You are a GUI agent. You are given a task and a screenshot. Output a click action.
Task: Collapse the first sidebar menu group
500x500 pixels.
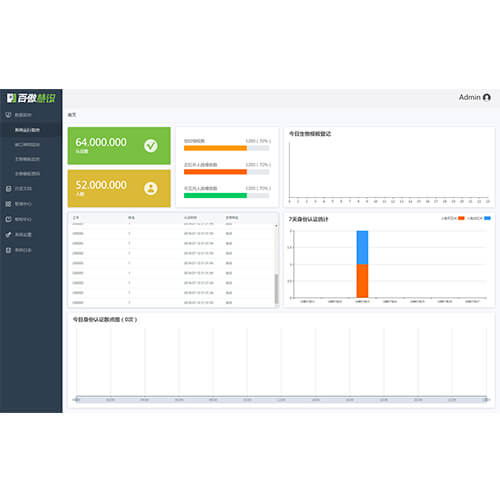point(31,115)
